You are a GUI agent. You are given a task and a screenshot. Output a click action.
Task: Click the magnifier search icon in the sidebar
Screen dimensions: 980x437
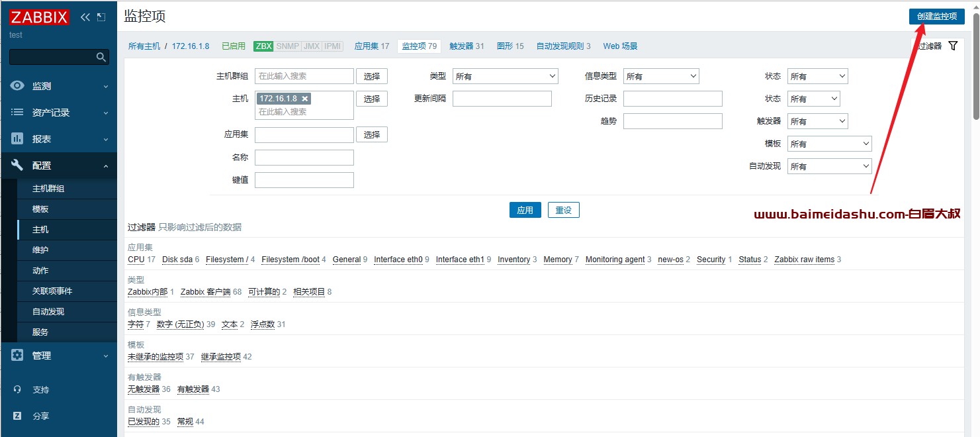[101, 57]
